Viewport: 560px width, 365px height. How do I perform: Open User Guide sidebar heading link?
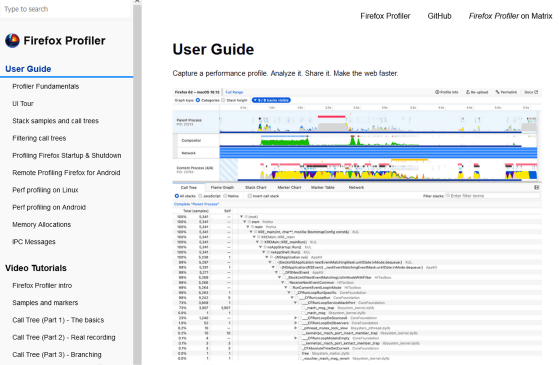(28, 69)
